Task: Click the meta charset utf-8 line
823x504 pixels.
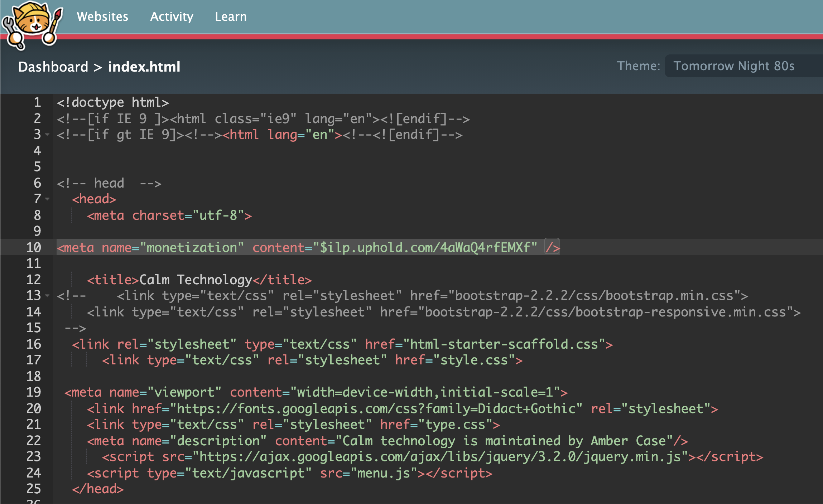Action: (x=169, y=215)
